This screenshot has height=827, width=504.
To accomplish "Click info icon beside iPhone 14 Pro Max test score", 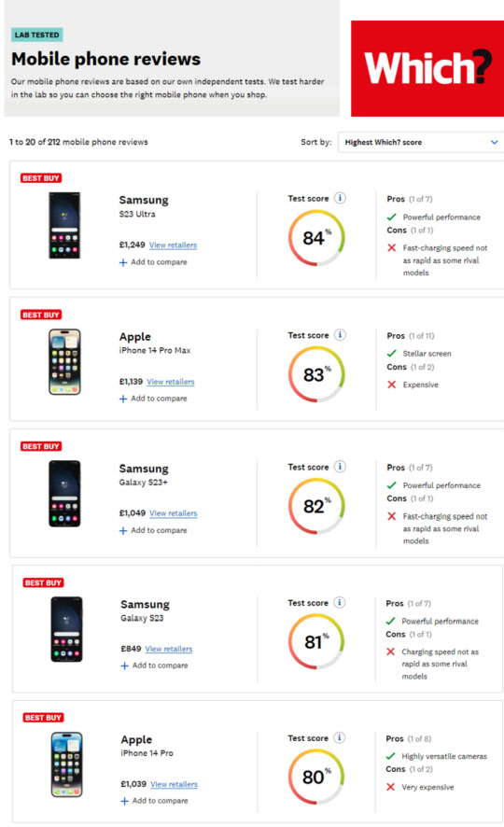I will click(340, 335).
